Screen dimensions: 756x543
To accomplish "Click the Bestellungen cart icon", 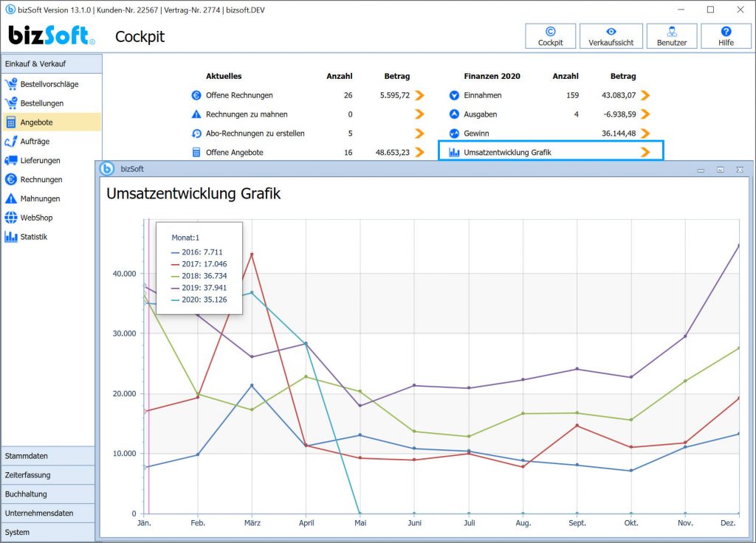I will (10, 103).
